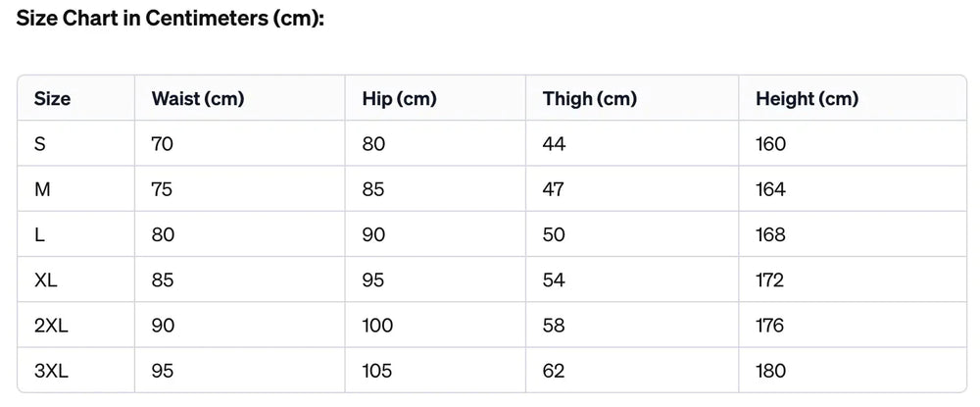This screenshot has height=407, width=980.
Task: Click waist value 70 for size S
Action: (x=163, y=144)
